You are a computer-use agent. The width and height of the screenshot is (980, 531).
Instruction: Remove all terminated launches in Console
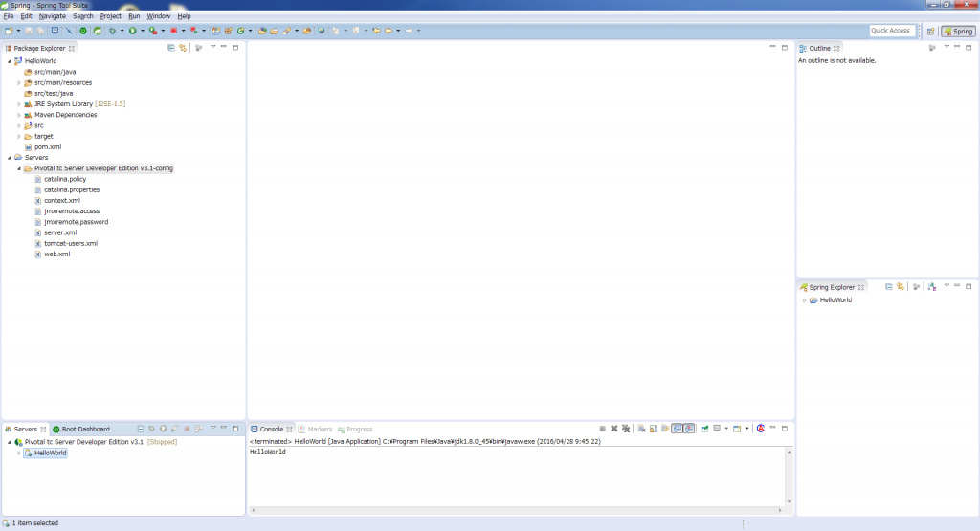pos(626,429)
